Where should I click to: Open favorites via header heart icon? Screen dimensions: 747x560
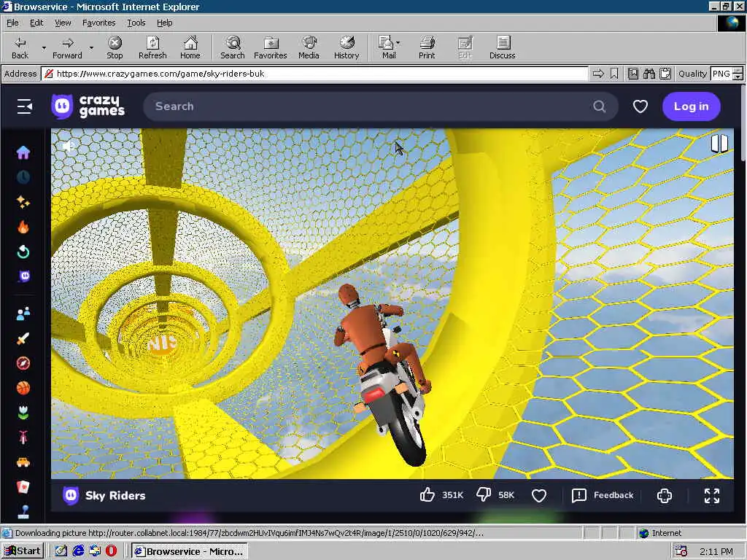click(640, 106)
